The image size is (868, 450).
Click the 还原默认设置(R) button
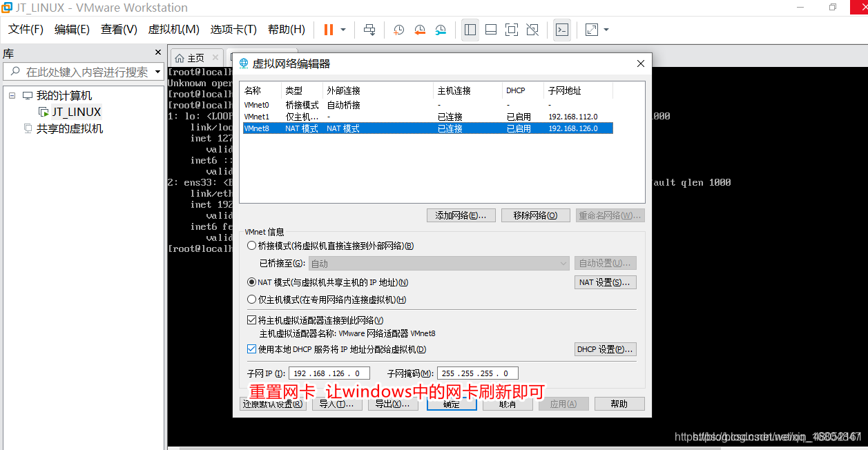tap(273, 404)
